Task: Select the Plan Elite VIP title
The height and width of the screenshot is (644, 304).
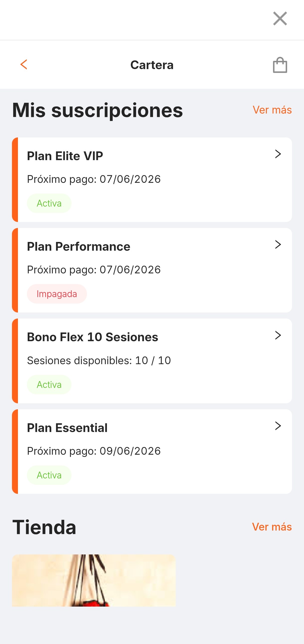Action: [x=65, y=156]
